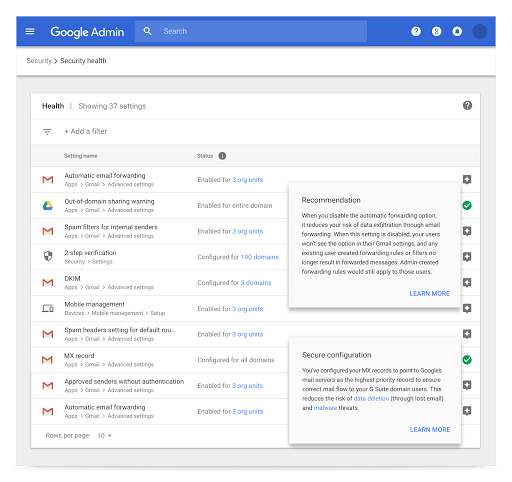Click the Status column info icon
Screen dimensions: 512x482
[222, 156]
